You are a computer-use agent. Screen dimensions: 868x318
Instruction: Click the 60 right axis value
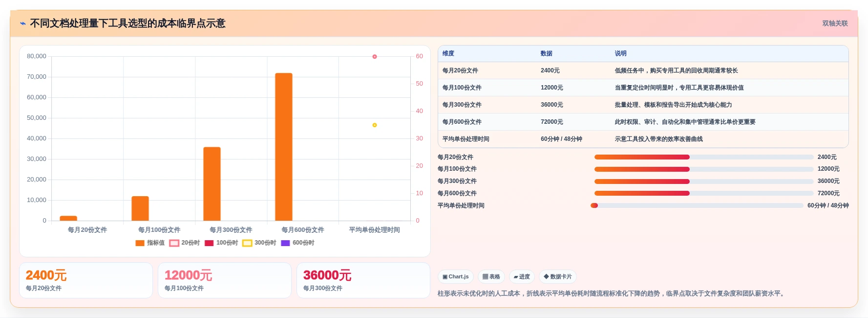point(419,56)
